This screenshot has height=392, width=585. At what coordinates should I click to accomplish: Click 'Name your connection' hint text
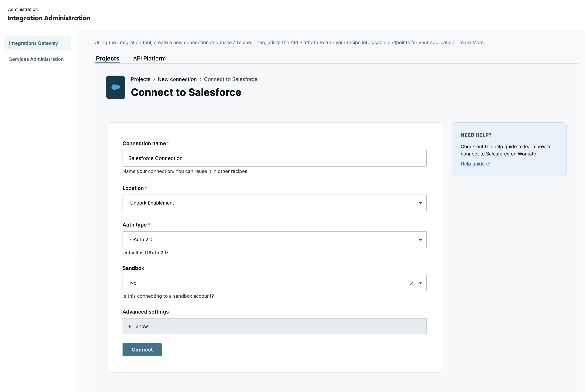click(x=185, y=171)
